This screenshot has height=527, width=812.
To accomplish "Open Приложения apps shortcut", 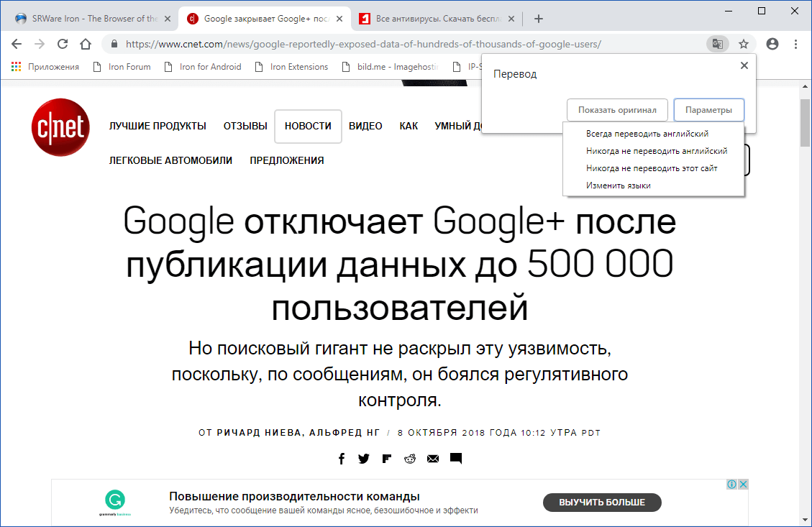I will pos(45,67).
